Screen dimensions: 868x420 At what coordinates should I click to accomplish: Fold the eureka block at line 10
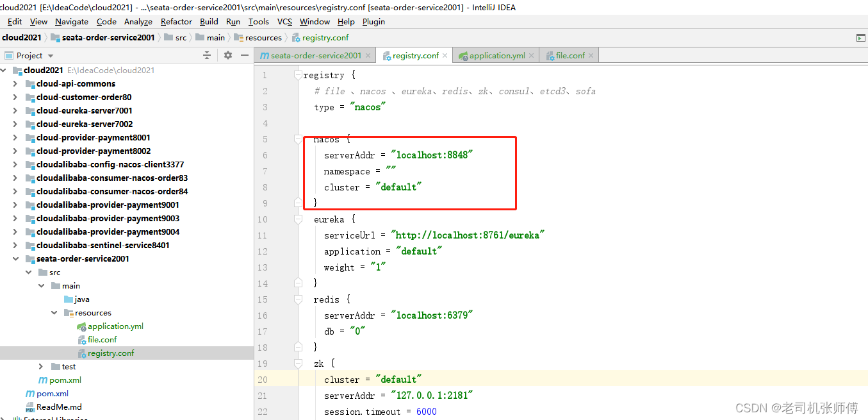pos(297,219)
